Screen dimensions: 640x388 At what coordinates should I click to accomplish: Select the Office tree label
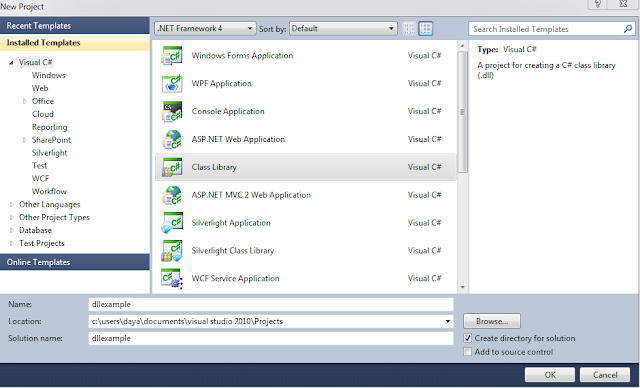click(x=42, y=101)
